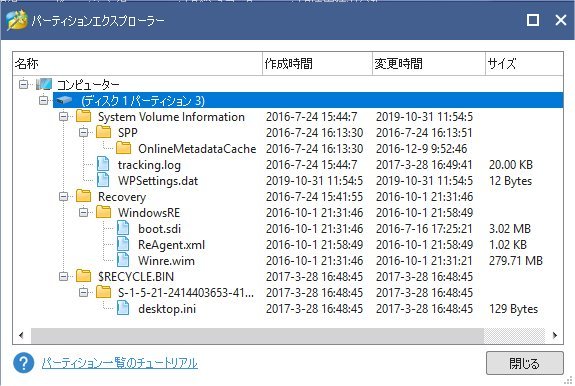Collapse the System Volume Information folder
This screenshot has width=575, height=386.
tap(64, 116)
